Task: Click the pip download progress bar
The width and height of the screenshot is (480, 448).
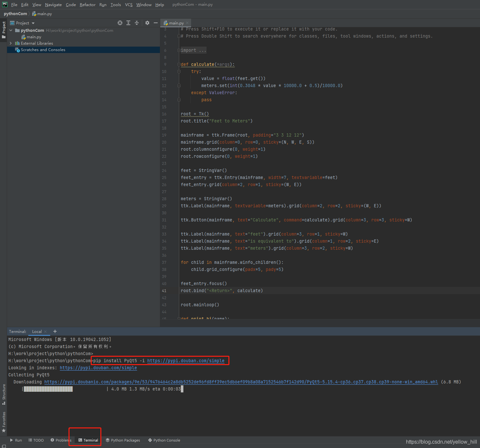Action: pyautogui.click(x=48, y=389)
